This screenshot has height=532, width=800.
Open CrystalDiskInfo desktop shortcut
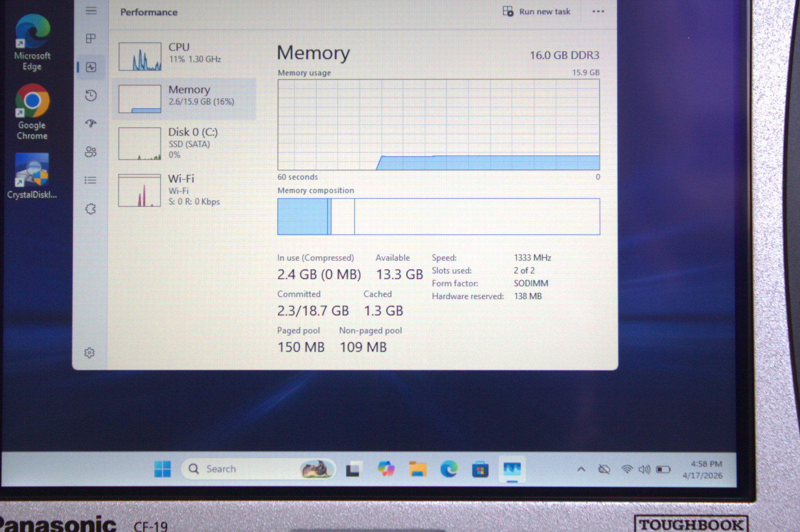[x=32, y=176]
